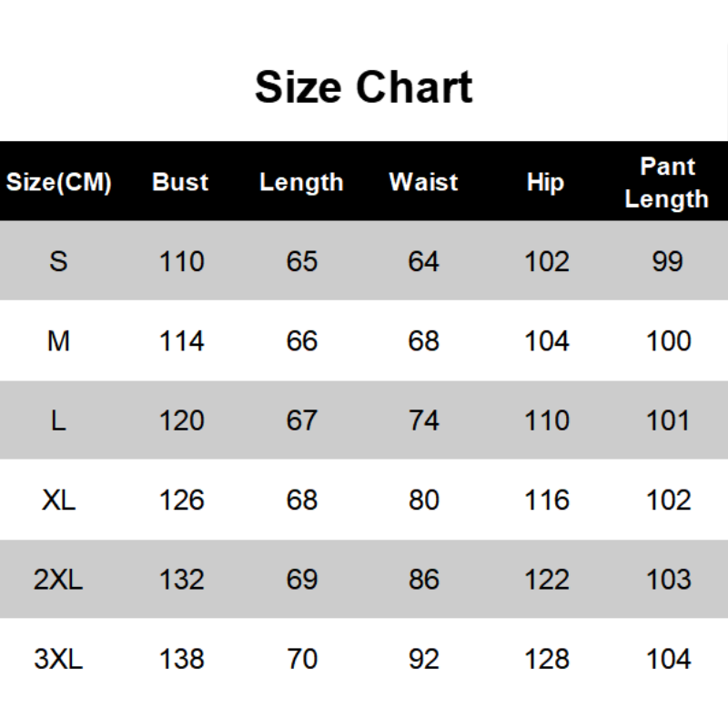Select the Size(CM) column header

[x=59, y=182]
